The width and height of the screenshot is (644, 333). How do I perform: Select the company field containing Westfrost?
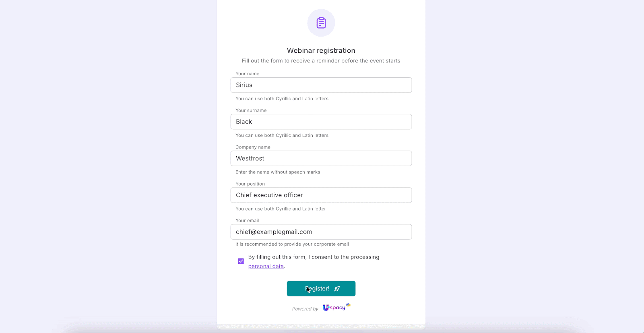pos(321,158)
